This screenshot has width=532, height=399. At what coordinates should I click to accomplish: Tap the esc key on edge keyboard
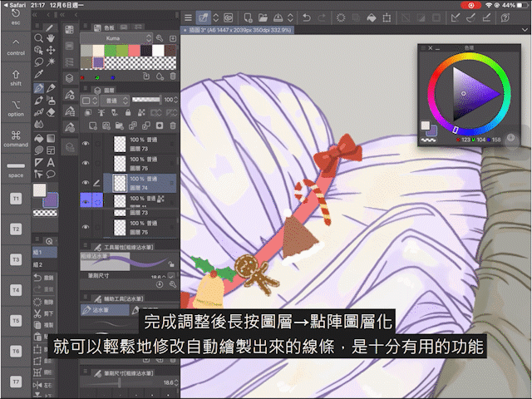coord(16,17)
